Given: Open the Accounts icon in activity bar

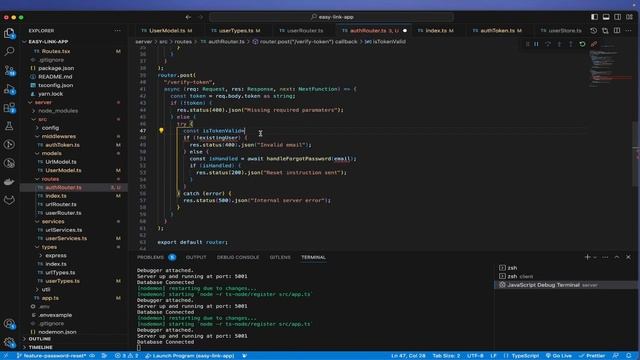Looking at the screenshot, I should point(9,324).
